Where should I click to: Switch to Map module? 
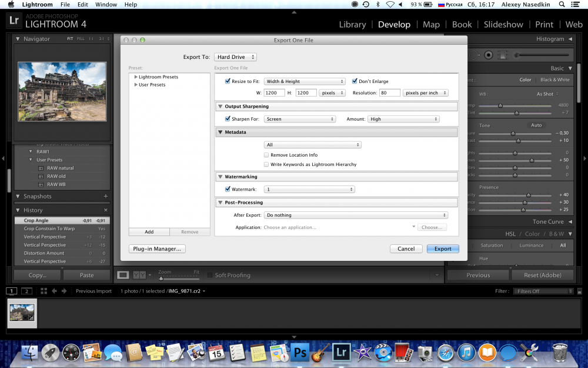coord(431,24)
